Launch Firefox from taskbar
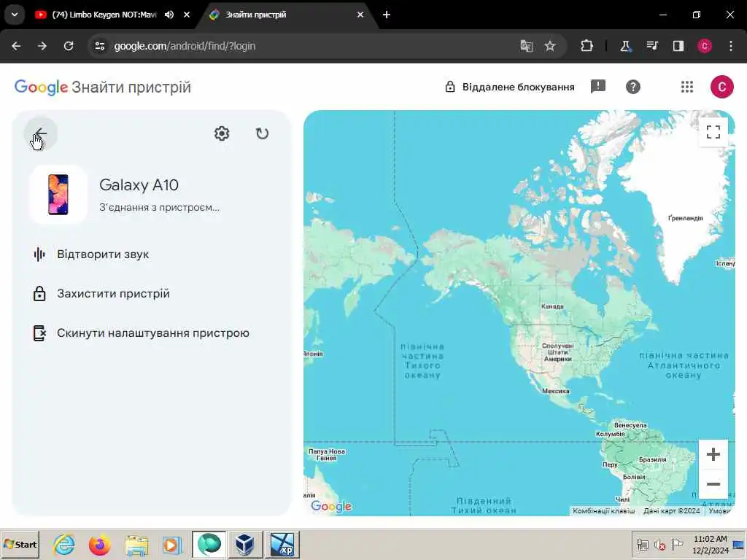 pos(99,545)
